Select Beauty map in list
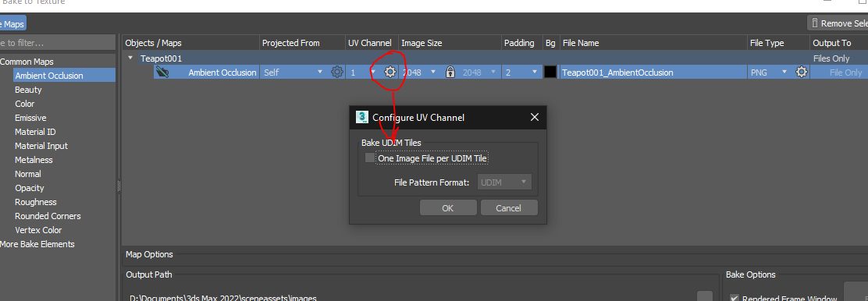Image resolution: width=868 pixels, height=301 pixels. click(x=28, y=90)
